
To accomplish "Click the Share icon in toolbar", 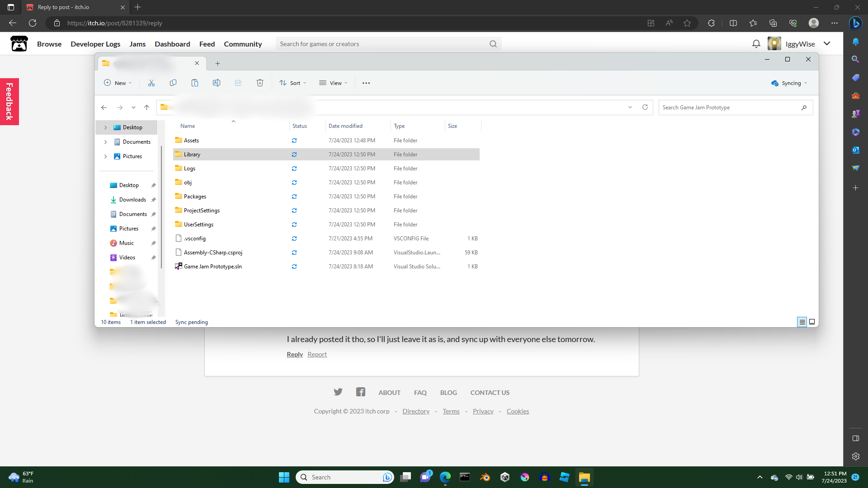I will [x=238, y=83].
